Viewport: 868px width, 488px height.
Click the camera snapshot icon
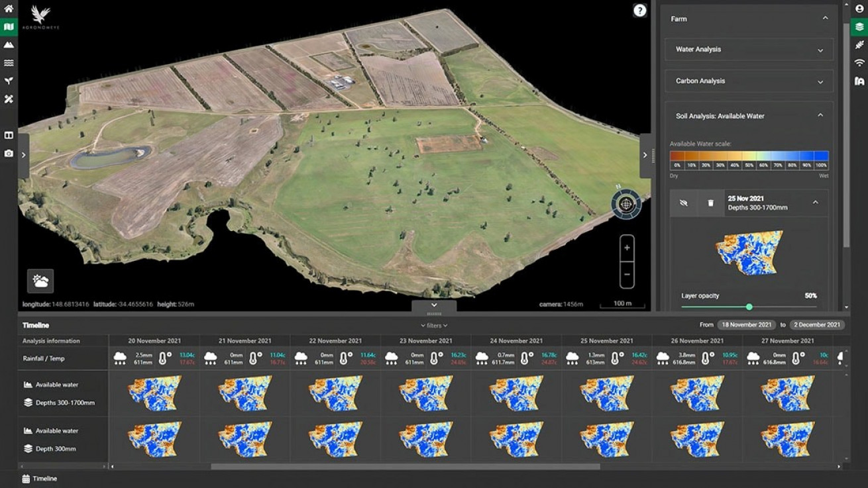coord(9,153)
